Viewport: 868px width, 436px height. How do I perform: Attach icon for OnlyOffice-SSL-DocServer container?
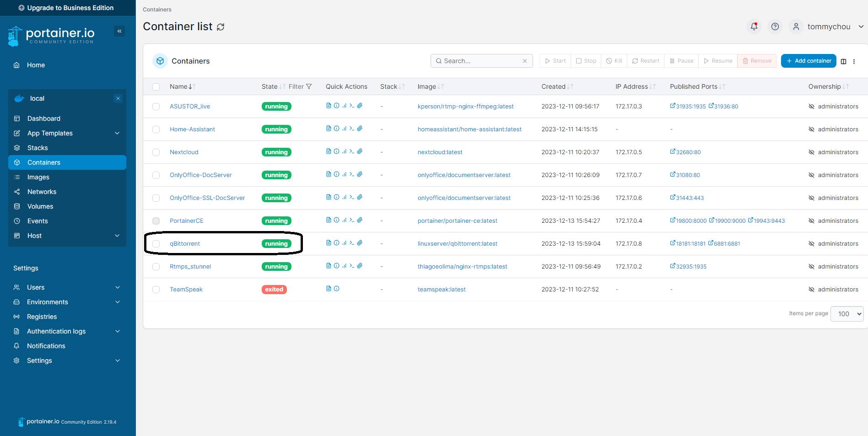click(x=360, y=197)
